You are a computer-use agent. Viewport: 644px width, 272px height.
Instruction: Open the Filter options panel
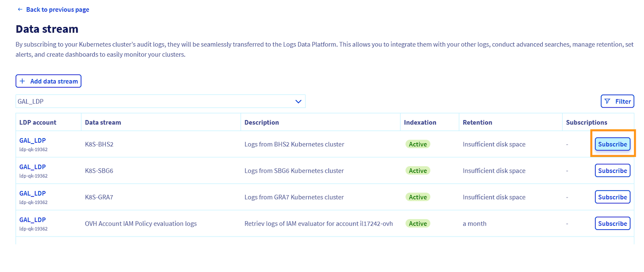click(x=617, y=101)
